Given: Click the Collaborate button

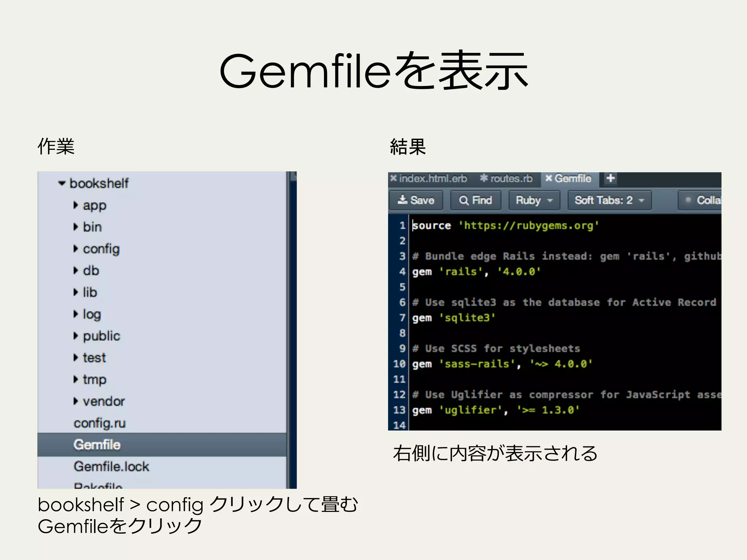Looking at the screenshot, I should click(x=700, y=200).
